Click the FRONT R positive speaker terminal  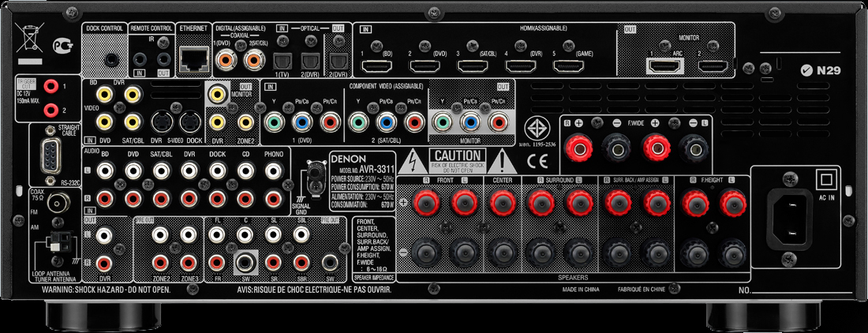pyautogui.click(x=425, y=203)
